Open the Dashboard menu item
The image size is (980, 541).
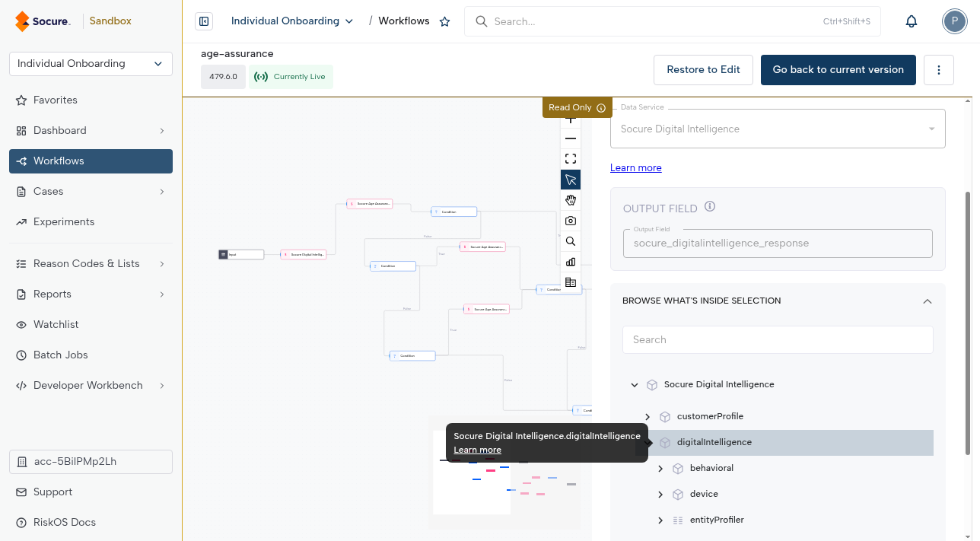[91, 131]
